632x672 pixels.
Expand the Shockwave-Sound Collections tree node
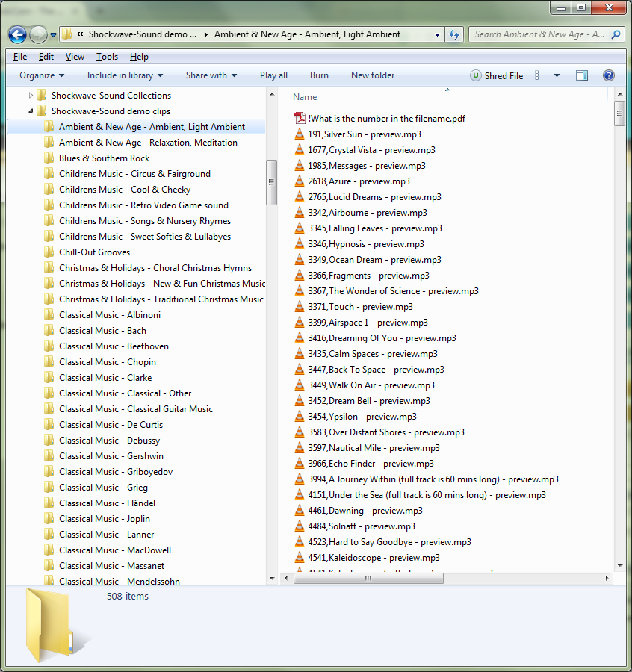[31, 96]
